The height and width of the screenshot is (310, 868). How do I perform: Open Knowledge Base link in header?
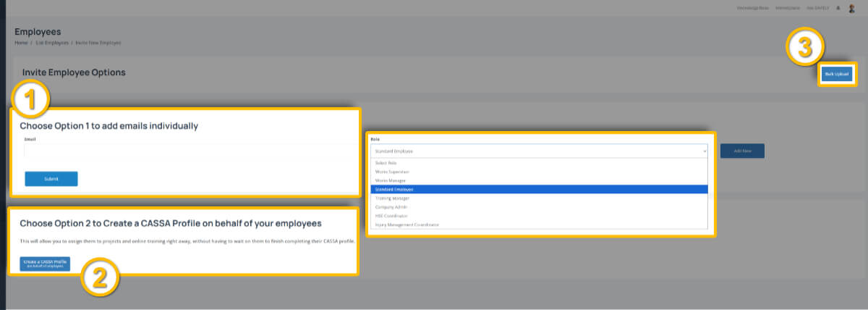tap(754, 8)
